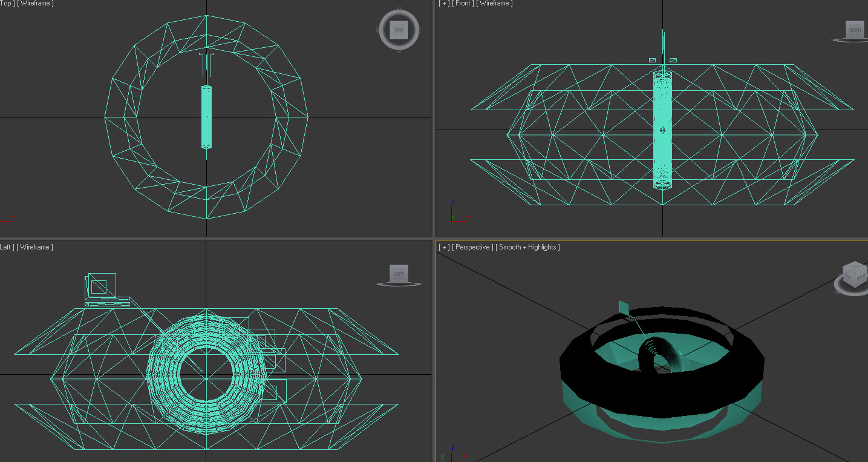
Task: Click the TOP face of the ViewCube
Action: [399, 30]
